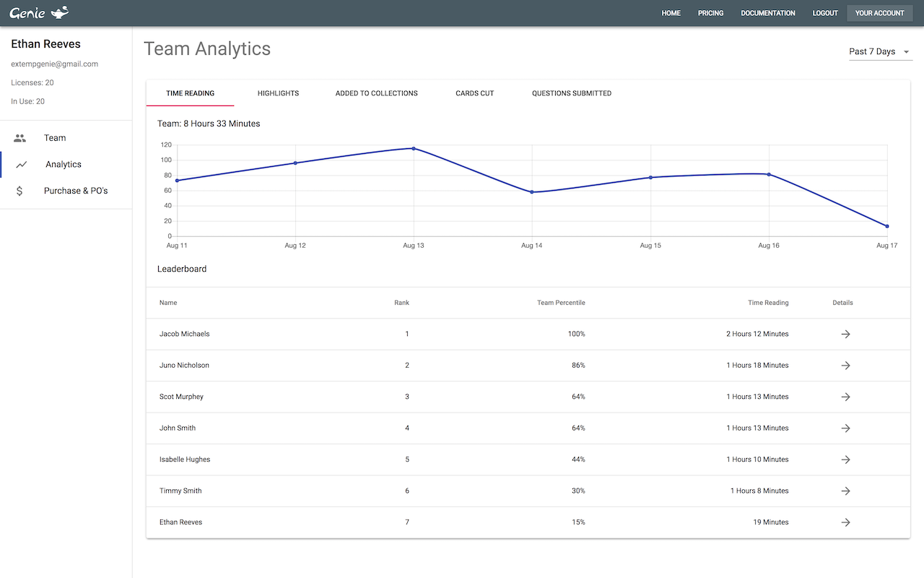
Task: View details arrow for Scot Murphey
Action: point(845,397)
